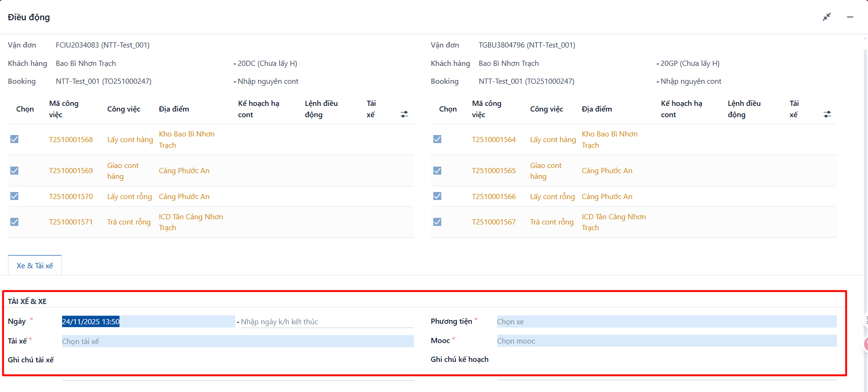868x392 pixels.
Task: Click Giao cont hàng in row T2510001565
Action: tap(546, 171)
